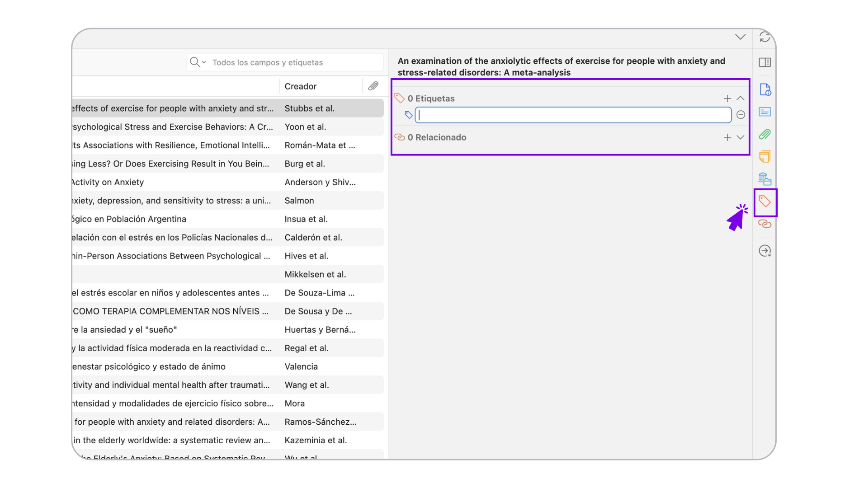Open the Attachments paperclip icon in sidebar
Viewport: 868px width, 488px height.
764,134
